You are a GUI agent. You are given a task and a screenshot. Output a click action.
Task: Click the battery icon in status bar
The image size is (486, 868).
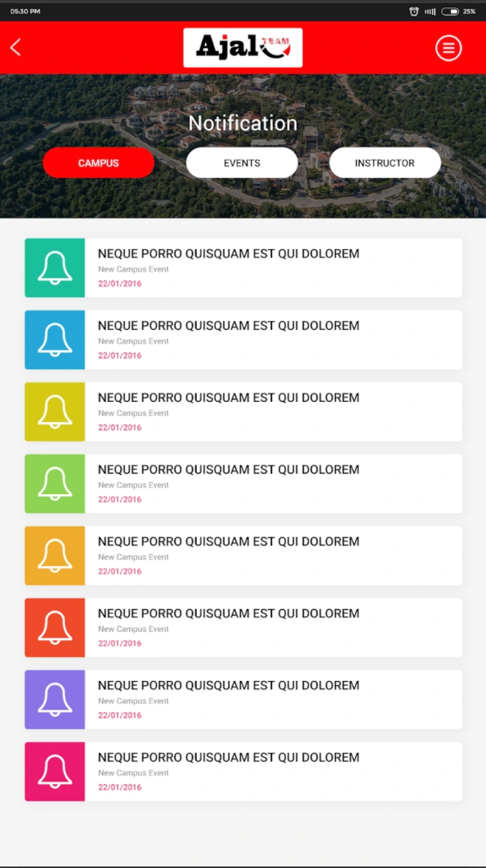coord(450,11)
